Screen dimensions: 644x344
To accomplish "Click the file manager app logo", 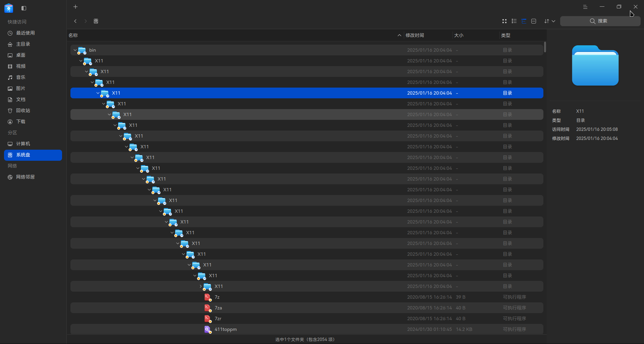I will pyautogui.click(x=9, y=8).
